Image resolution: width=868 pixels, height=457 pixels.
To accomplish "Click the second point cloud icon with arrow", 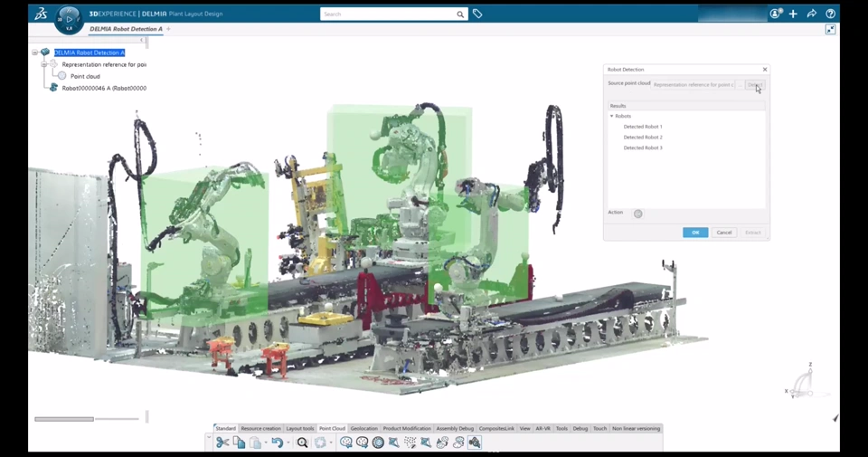I will [x=362, y=442].
